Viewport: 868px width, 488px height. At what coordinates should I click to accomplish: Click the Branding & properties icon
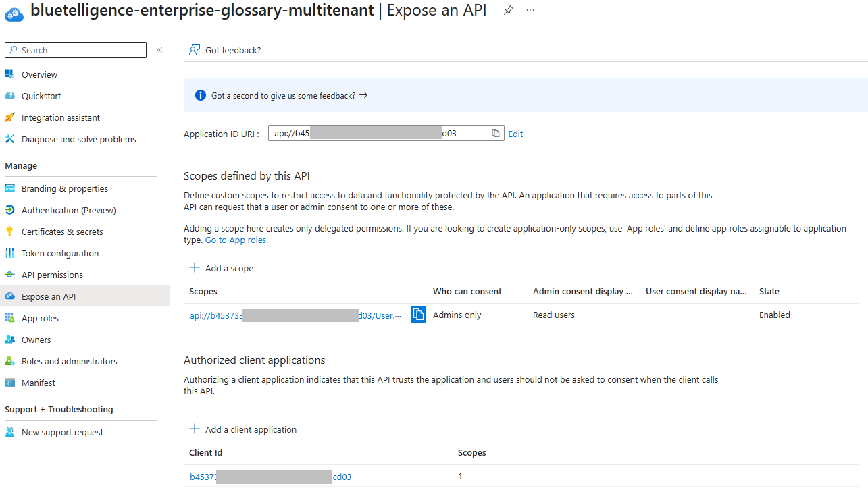click(x=9, y=188)
